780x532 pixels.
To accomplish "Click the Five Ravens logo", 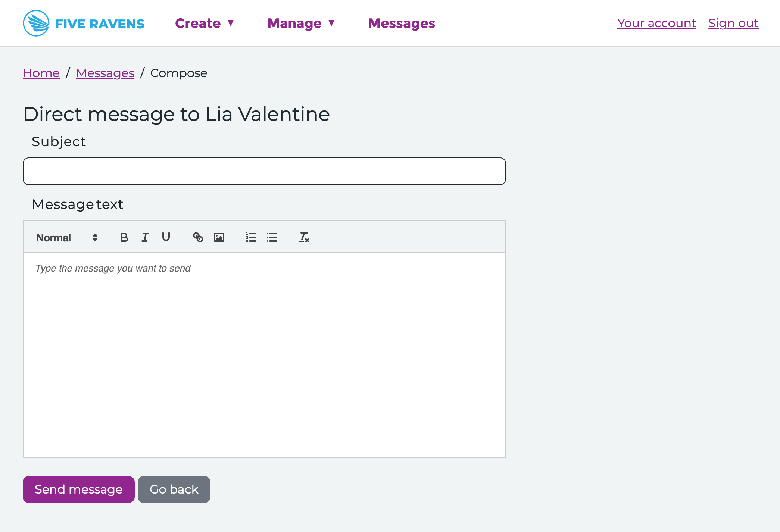I will (x=84, y=24).
